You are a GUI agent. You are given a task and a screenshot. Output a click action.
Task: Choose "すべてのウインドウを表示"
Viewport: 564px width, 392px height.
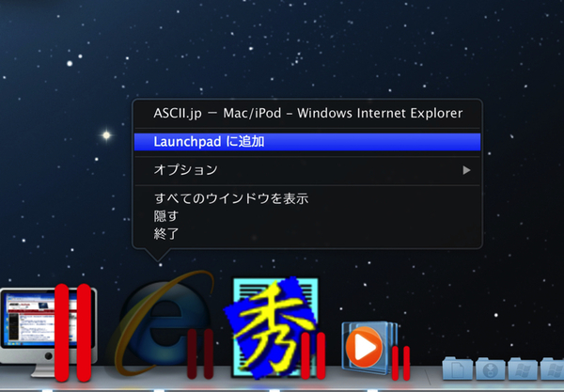[x=307, y=198]
